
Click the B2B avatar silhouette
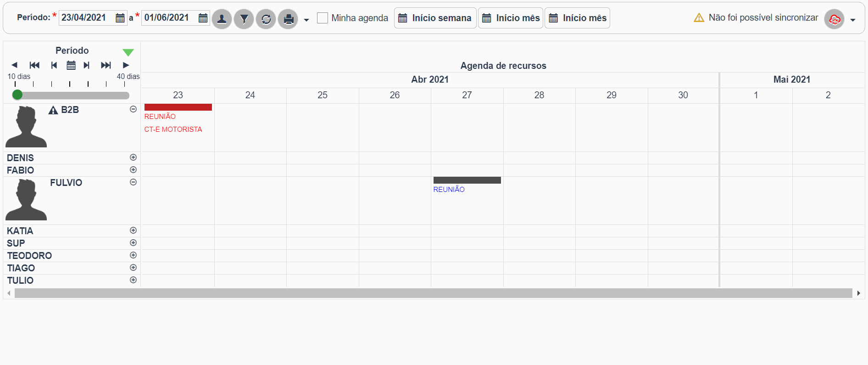(26, 127)
